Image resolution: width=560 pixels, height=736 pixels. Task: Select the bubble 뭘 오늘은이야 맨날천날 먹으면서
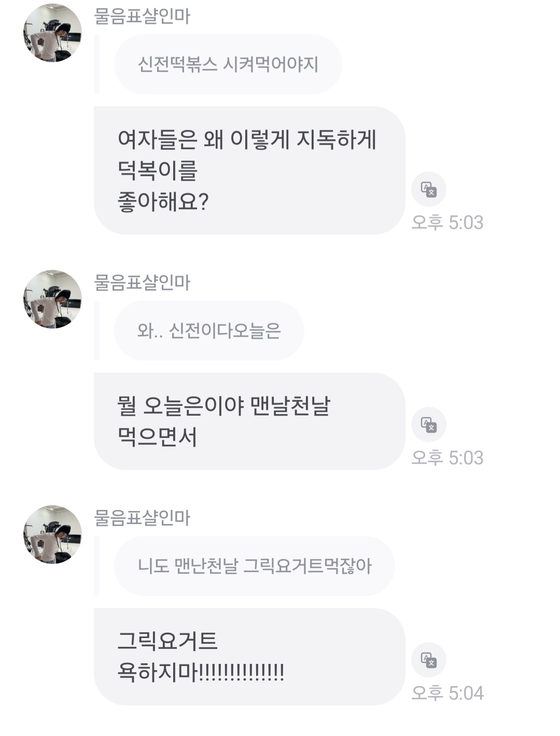click(x=249, y=421)
